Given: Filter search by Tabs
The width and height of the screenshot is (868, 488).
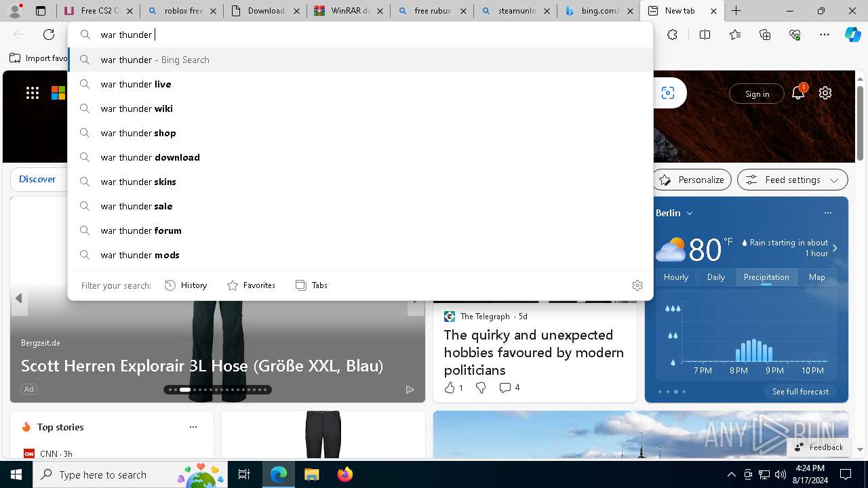Looking at the screenshot, I should [311, 285].
